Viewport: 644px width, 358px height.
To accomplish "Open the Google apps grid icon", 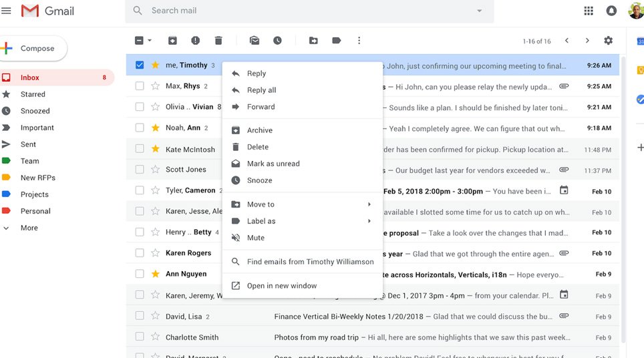I will [589, 11].
